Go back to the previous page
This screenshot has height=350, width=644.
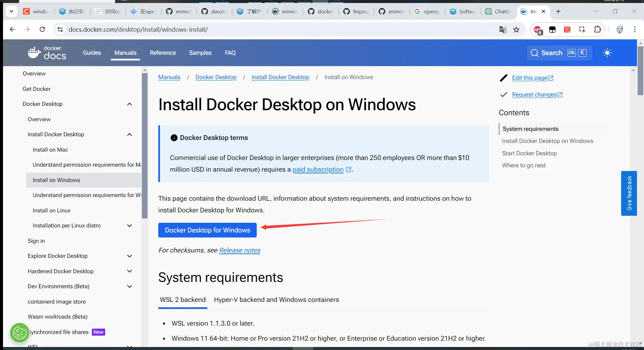[x=12, y=29]
